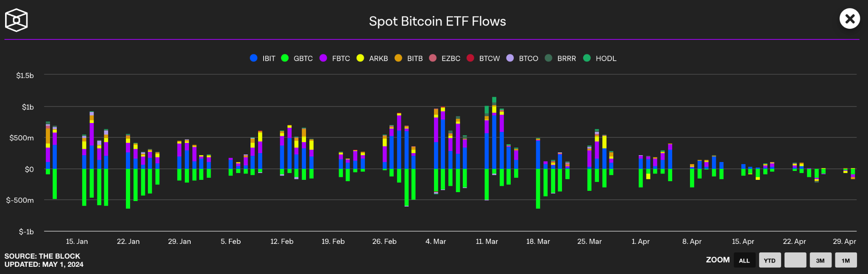Click the 11. Mar date axis label
868x274 pixels.
point(487,241)
